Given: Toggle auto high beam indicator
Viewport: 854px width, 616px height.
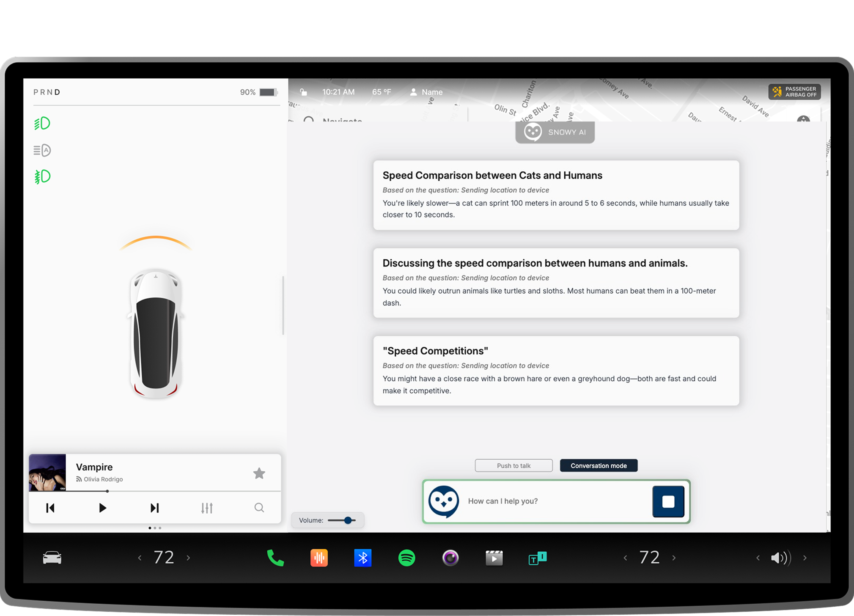Looking at the screenshot, I should [x=42, y=150].
